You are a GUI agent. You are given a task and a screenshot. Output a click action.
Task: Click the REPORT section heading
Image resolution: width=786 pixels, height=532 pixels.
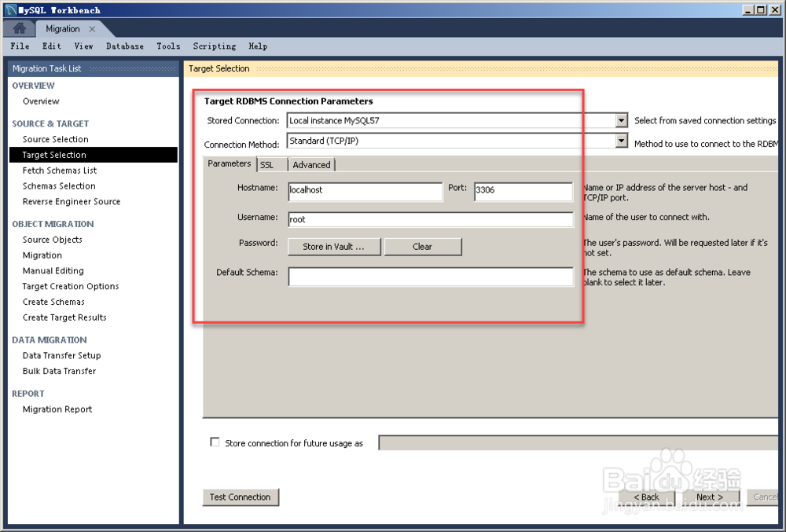28,394
